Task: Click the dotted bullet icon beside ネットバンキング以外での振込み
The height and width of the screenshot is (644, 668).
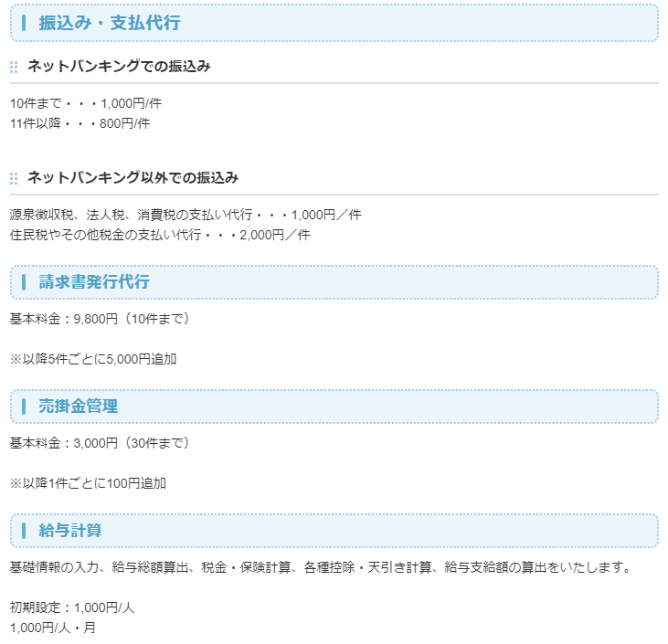Action: [14, 178]
